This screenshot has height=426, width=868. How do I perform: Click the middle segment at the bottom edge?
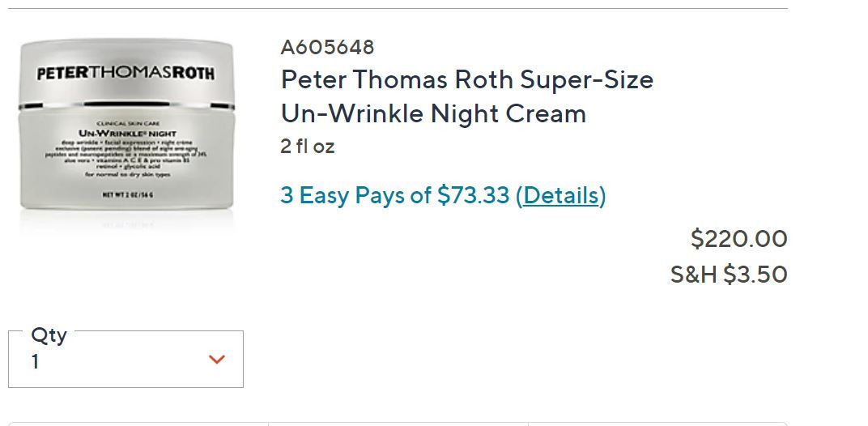click(398, 424)
